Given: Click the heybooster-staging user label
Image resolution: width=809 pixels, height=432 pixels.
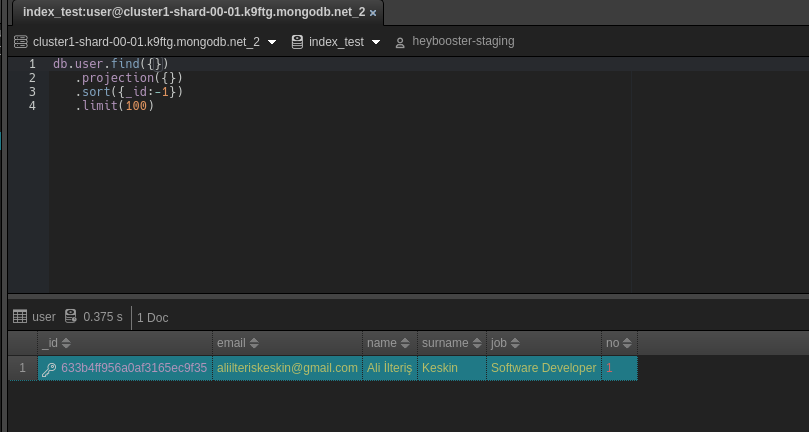Looking at the screenshot, I should tap(463, 41).
